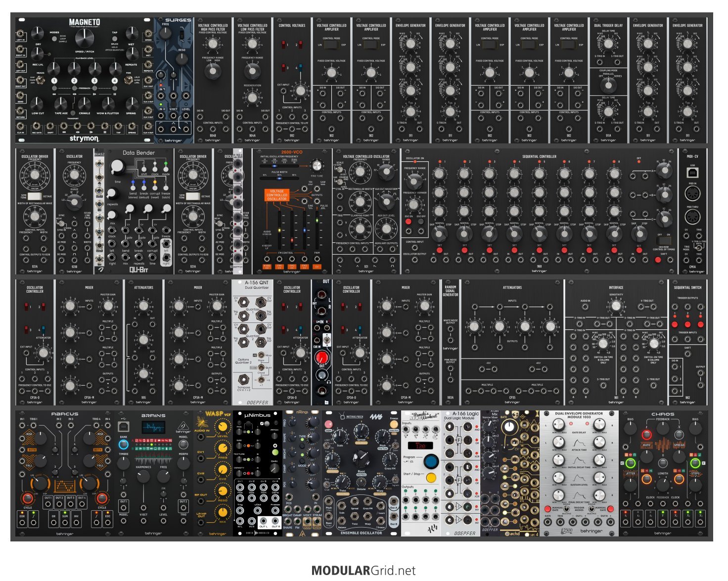Push the blue Program encoder on Pamela's Workout
Viewport: 728px width, 581px height.
(431, 461)
